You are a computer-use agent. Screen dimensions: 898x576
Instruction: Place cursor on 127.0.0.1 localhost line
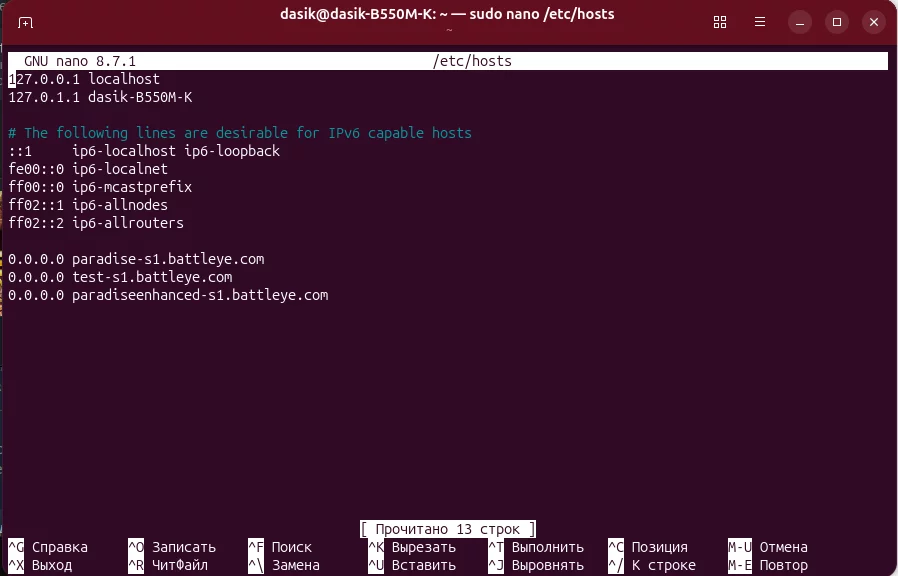pos(84,79)
